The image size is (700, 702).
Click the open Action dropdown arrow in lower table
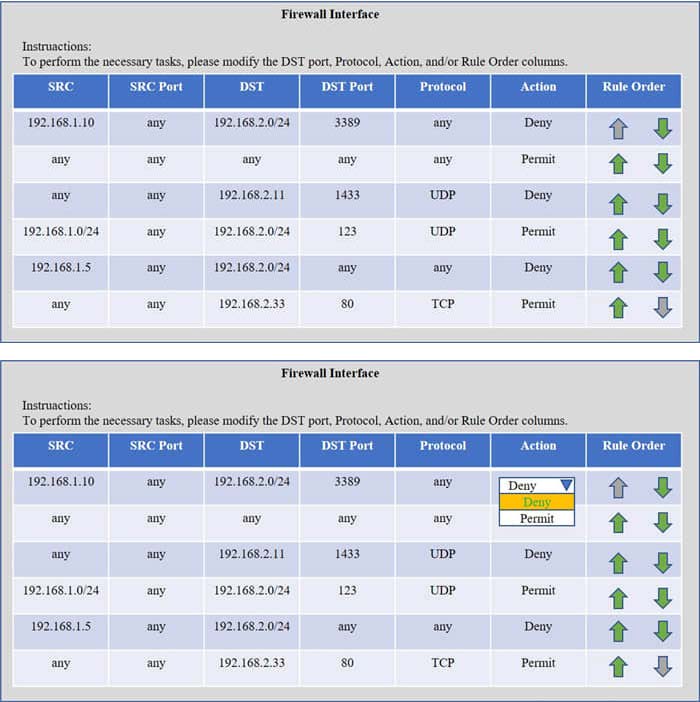[565, 485]
